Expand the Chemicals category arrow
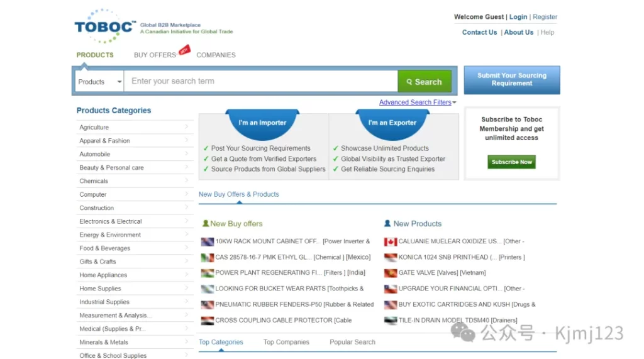 pyautogui.click(x=186, y=180)
